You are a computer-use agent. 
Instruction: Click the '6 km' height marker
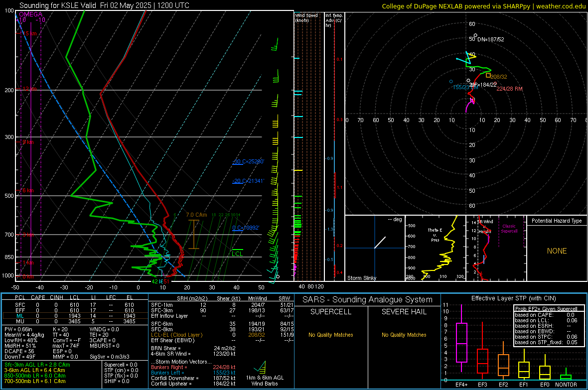(x=28, y=190)
